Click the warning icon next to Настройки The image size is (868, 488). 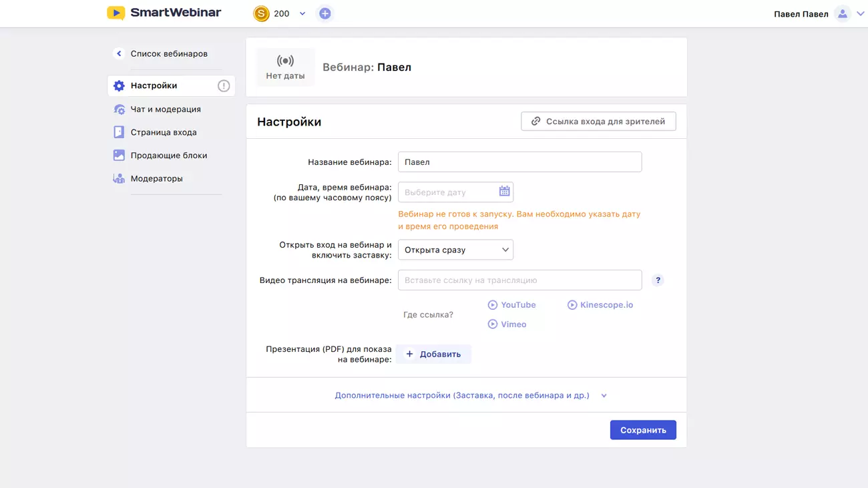click(x=224, y=85)
